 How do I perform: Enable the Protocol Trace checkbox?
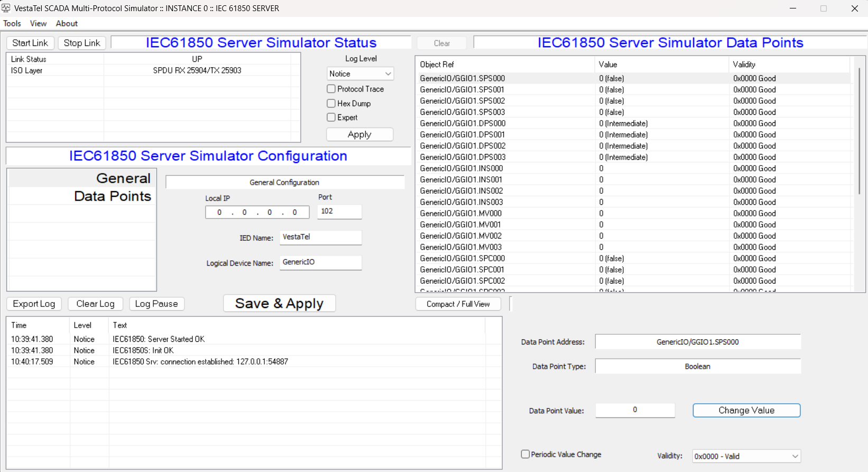[x=331, y=89]
